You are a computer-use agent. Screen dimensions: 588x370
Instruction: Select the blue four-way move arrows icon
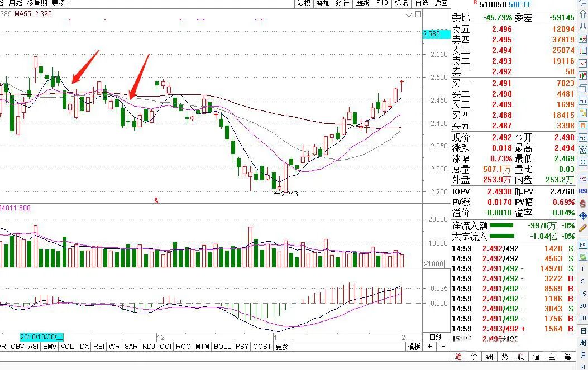click(x=583, y=215)
